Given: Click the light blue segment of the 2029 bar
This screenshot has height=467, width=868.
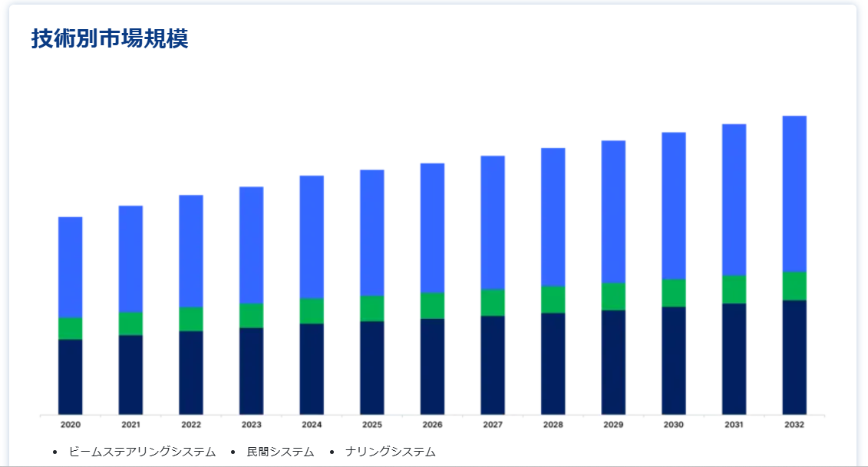Looking at the screenshot, I should pyautogui.click(x=613, y=212).
